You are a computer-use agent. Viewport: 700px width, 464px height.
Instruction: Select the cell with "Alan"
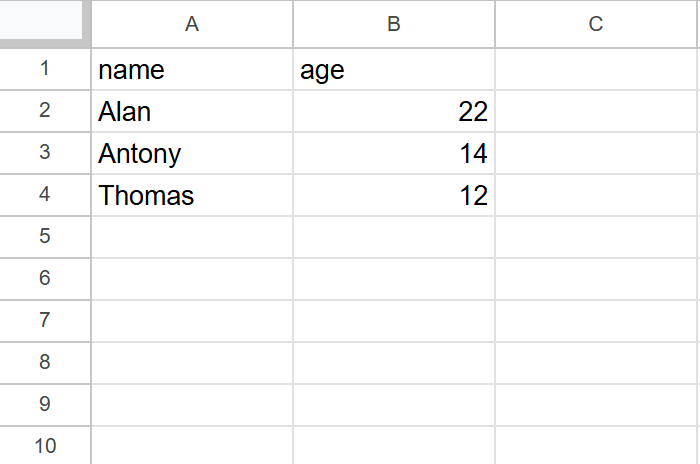pyautogui.click(x=192, y=112)
